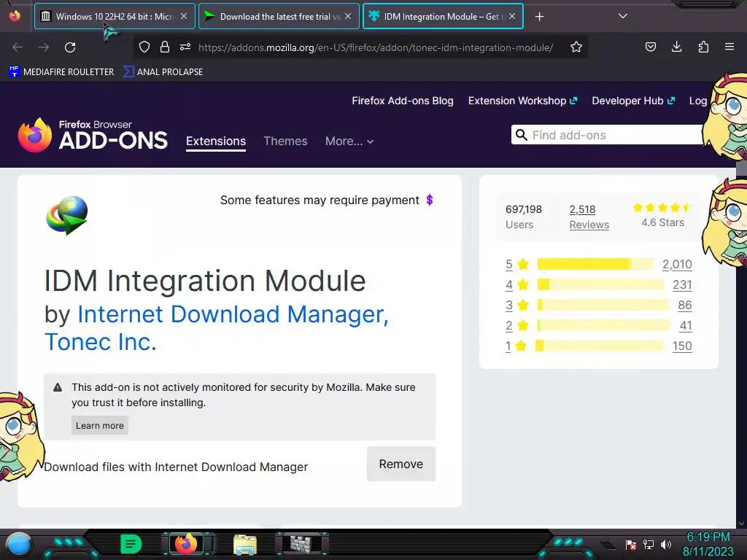
Task: Click the 4-star rating bar
Action: (600, 284)
